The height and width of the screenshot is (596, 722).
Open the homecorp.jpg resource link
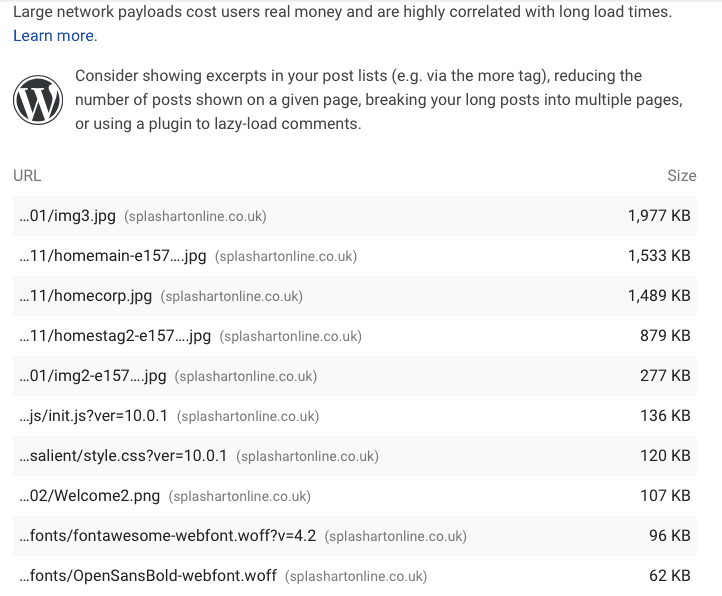[x=86, y=296]
